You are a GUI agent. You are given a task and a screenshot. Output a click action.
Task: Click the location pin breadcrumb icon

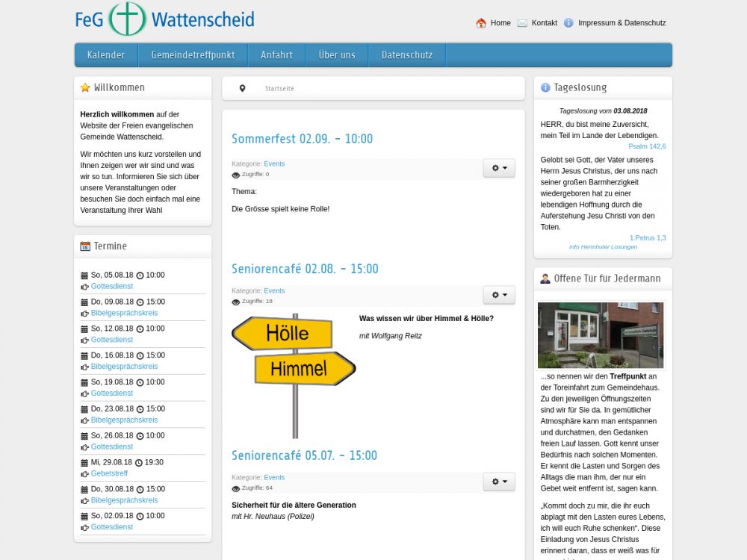[242, 89]
